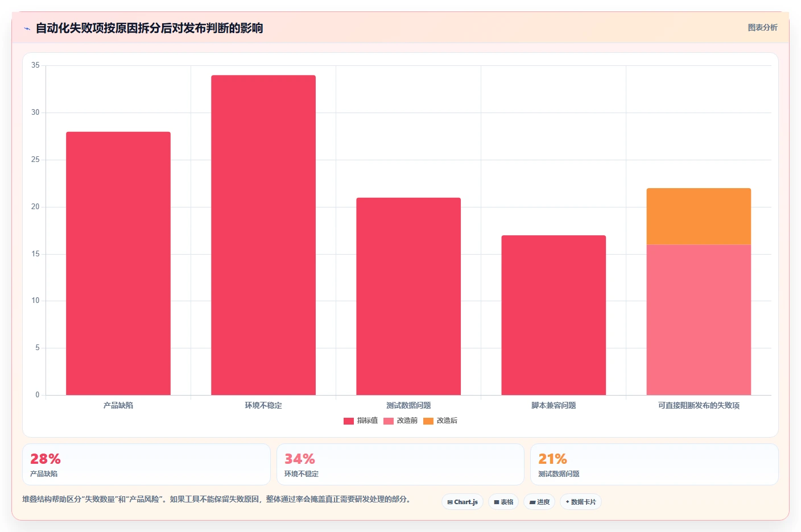Viewport: 801px width, 532px height.
Task: Click the 产品缺陷 bar in the chart
Action: coord(118,263)
